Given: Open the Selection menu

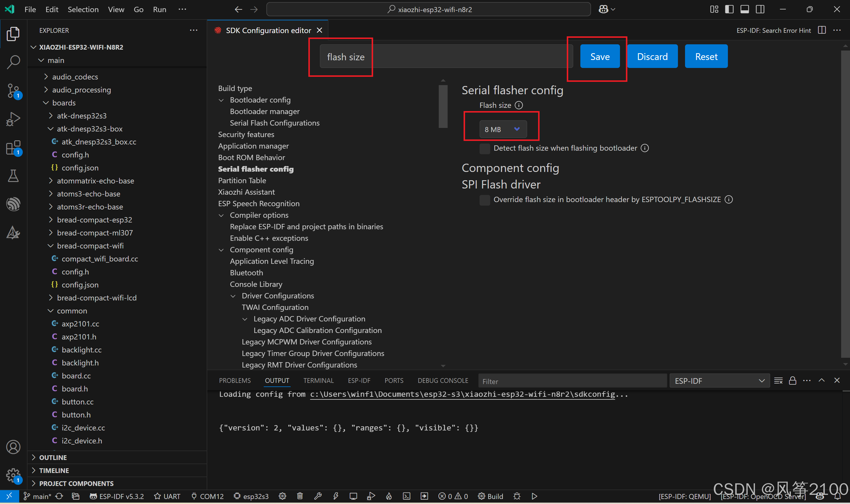Looking at the screenshot, I should 83,9.
